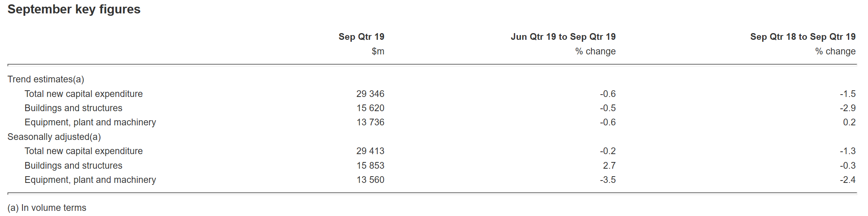Click the "Sep Qtr 19" column header
This screenshot has width=868, height=216.
pos(361,37)
